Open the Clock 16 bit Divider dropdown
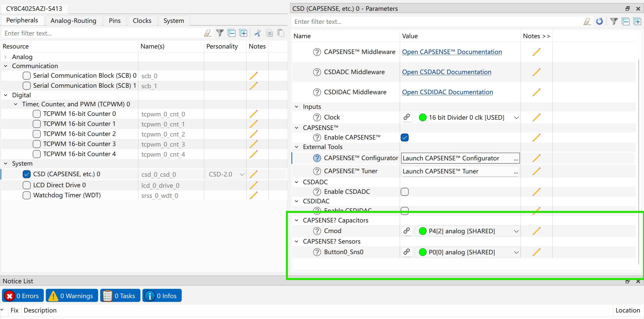The image size is (644, 319). [x=467, y=117]
